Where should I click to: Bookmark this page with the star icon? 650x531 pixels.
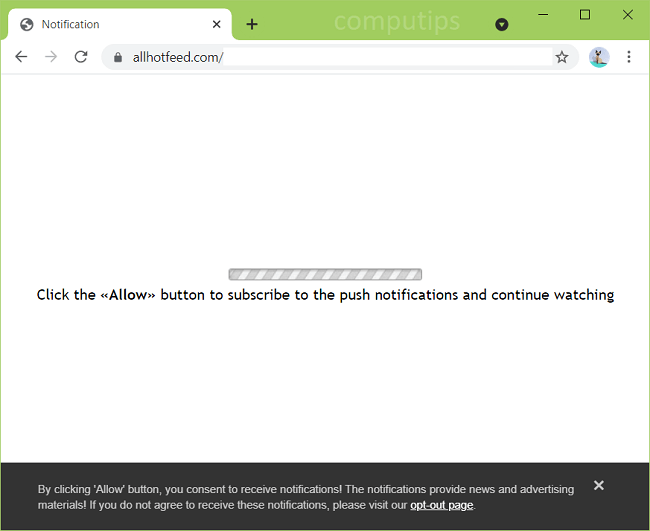[562, 57]
